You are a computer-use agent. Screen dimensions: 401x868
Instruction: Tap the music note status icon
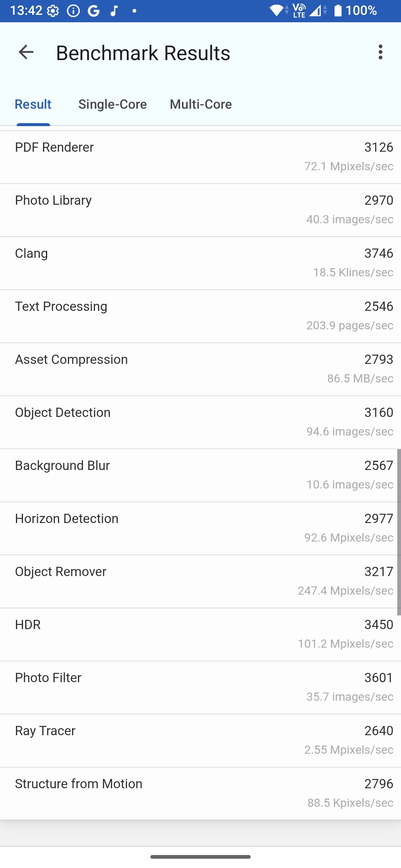coord(114,11)
